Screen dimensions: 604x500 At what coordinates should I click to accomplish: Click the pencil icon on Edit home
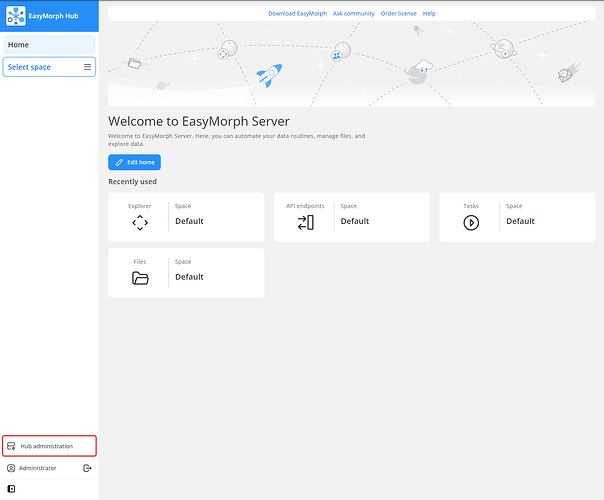(x=119, y=162)
